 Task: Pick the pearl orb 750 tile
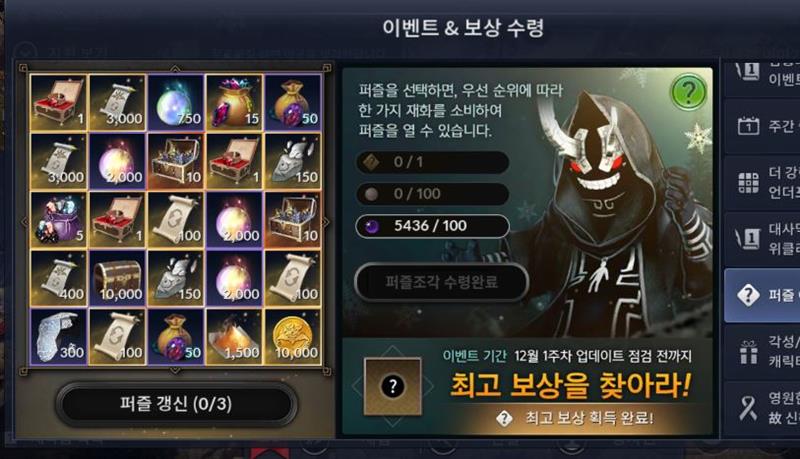tap(176, 103)
